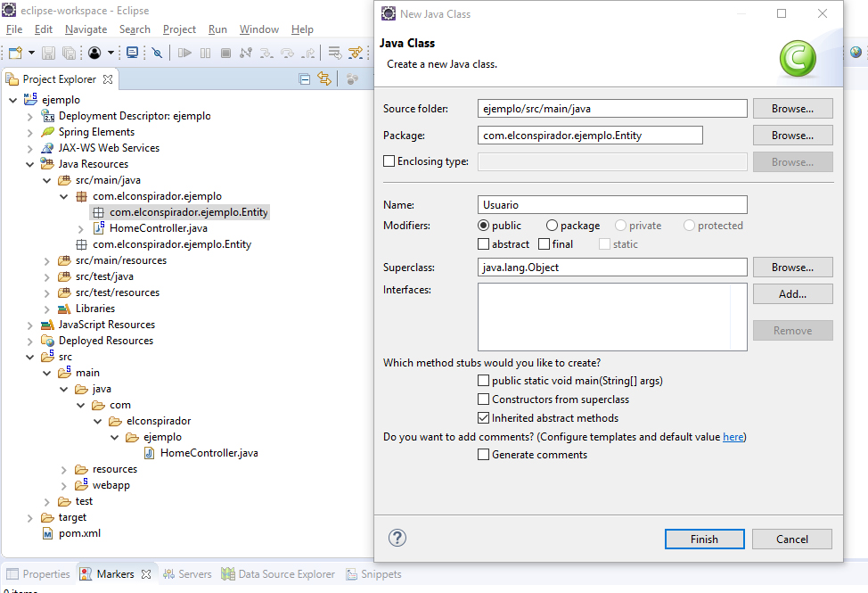Expand the HomeController.java node under Java Resources
Screen dimensions: 868x593
point(81,228)
